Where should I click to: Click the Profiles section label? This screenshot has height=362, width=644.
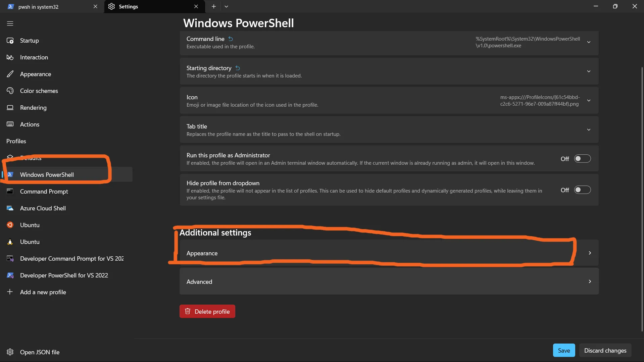click(x=16, y=141)
